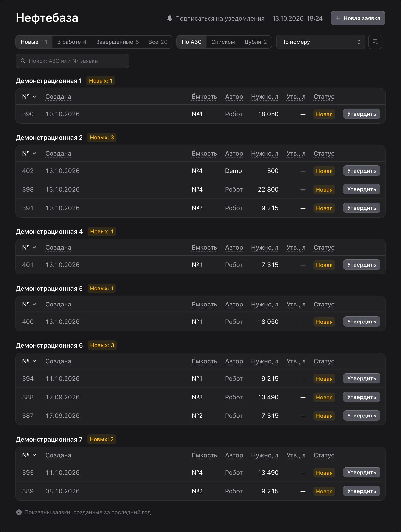Open the По номеру sort dropdown
The image size is (401, 532).
tap(320, 42)
